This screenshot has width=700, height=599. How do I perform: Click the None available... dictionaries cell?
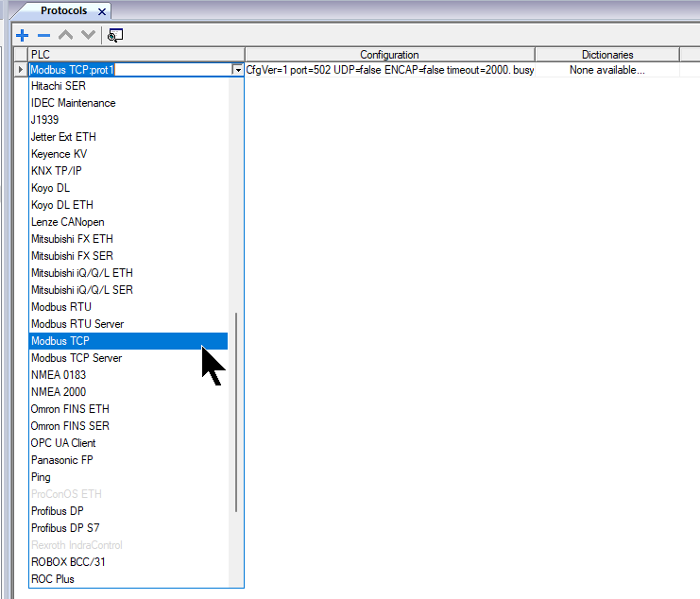pyautogui.click(x=607, y=70)
